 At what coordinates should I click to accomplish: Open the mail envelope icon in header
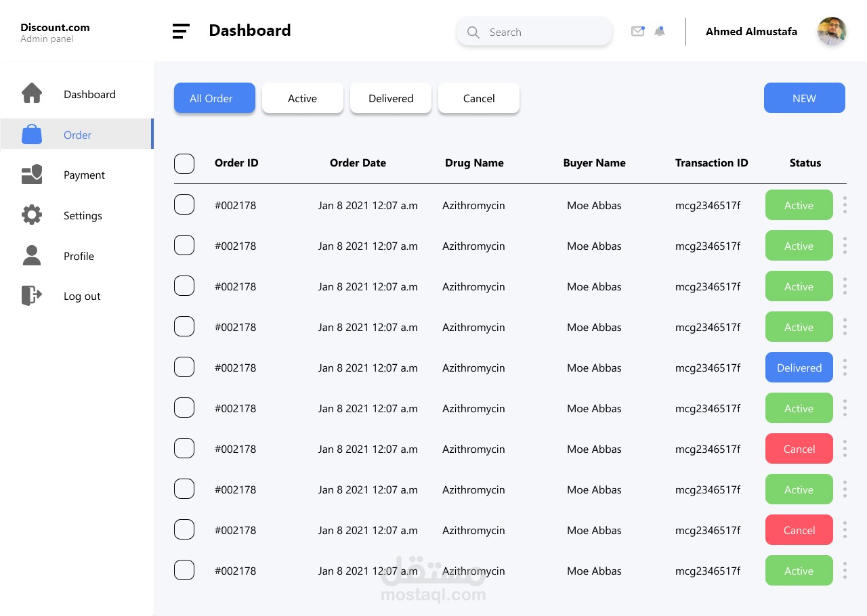pyautogui.click(x=637, y=31)
